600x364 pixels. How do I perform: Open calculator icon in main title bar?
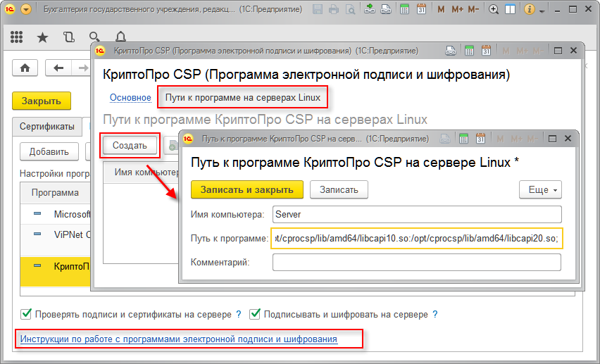click(404, 9)
